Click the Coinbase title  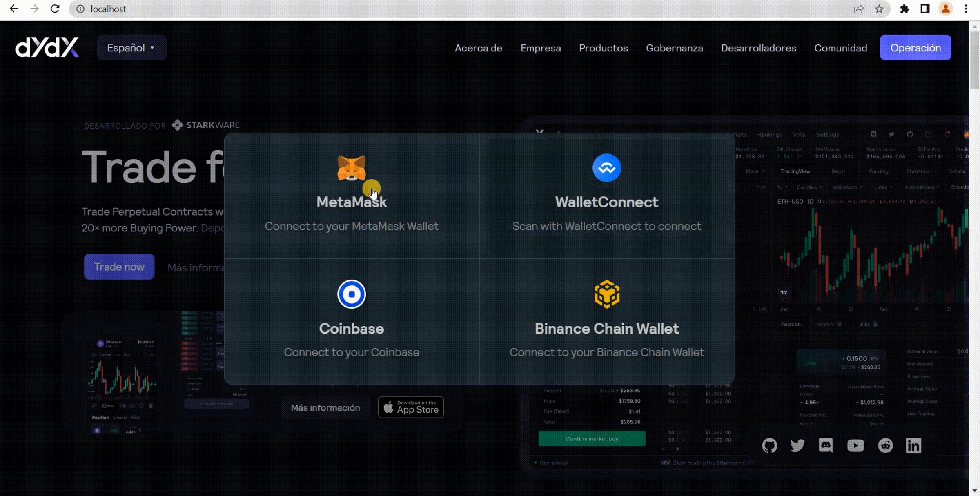pyautogui.click(x=352, y=329)
